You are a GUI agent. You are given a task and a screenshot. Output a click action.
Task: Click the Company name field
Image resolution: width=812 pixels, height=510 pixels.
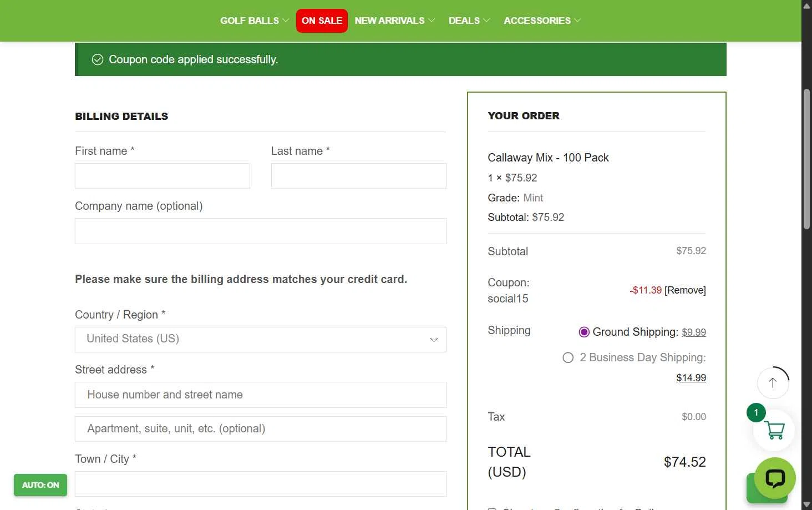(261, 231)
